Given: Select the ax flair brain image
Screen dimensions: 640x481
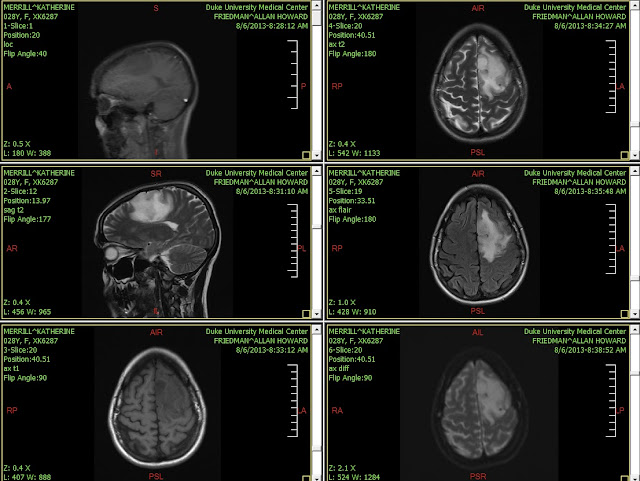Looking at the screenshot, I should [479, 244].
